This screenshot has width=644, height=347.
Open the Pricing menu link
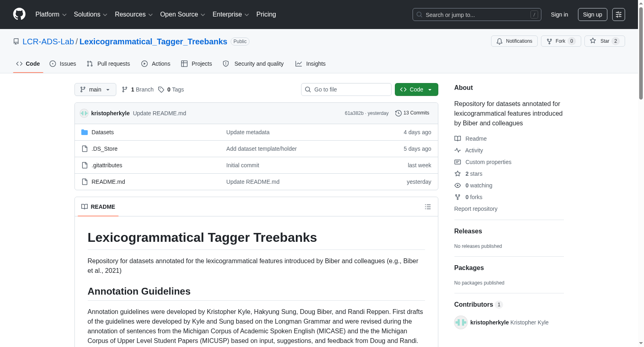266,15
